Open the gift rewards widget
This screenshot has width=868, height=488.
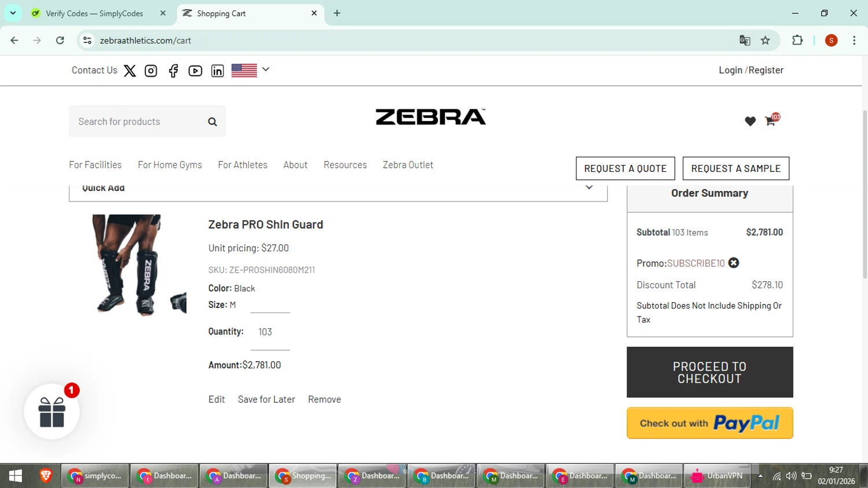pyautogui.click(x=52, y=412)
